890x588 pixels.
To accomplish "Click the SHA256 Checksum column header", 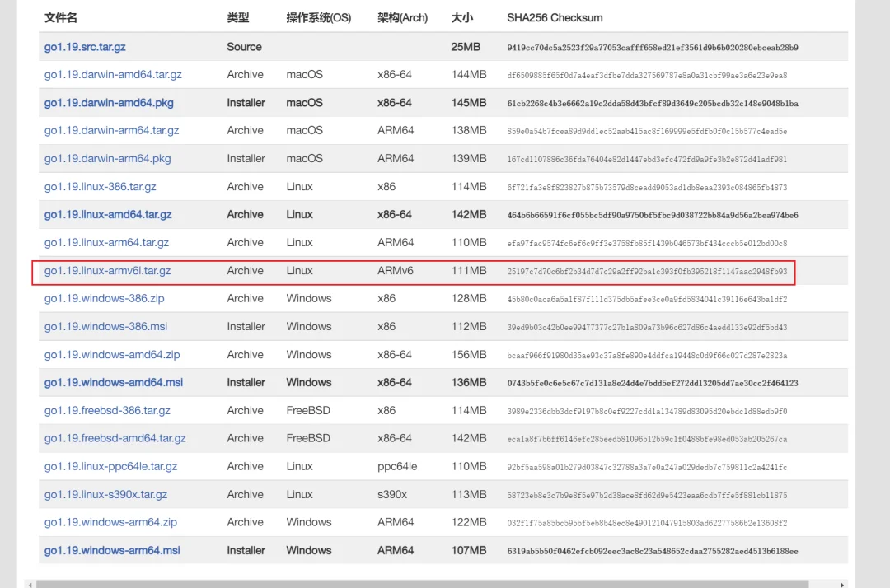I will point(555,18).
